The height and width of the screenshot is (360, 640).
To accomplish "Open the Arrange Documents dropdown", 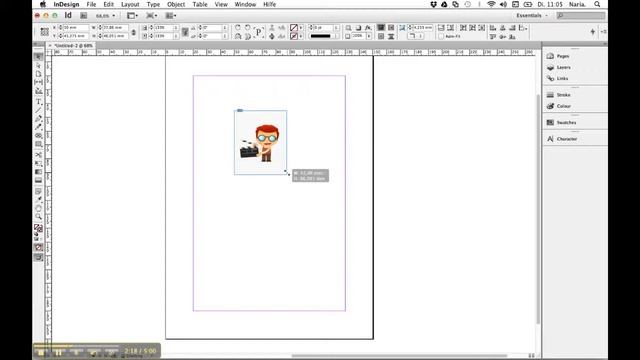I will click(171, 16).
